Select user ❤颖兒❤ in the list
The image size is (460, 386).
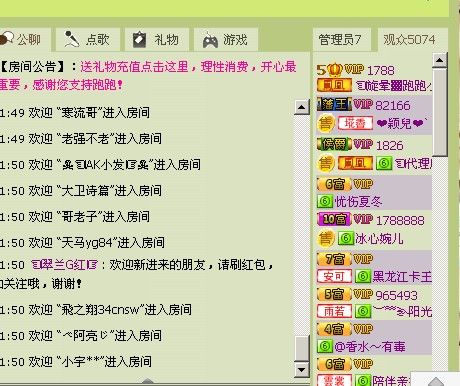click(402, 124)
